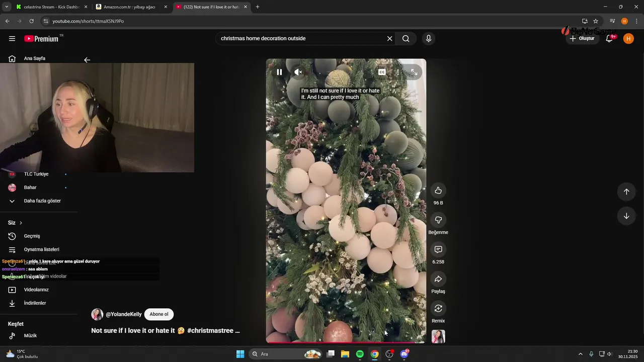Open the Chrome profile avatar in toolbar
This screenshot has height=362, width=644.
click(624, 21)
